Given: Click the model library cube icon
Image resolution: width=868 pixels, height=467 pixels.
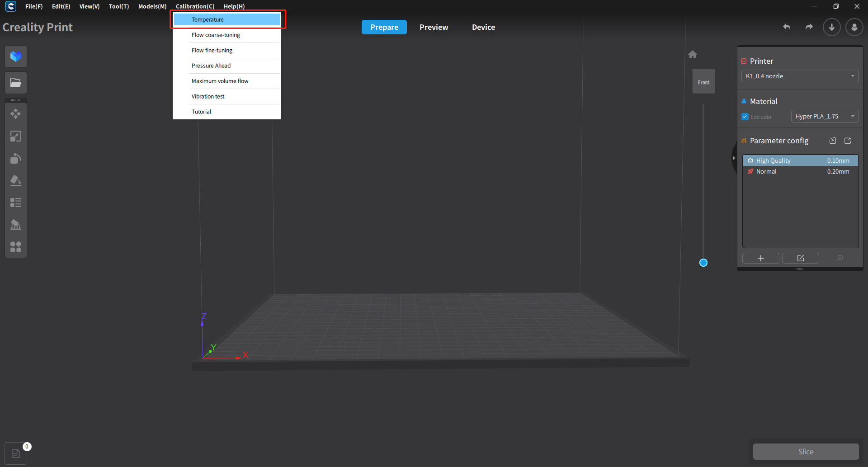Looking at the screenshot, I should [x=16, y=57].
